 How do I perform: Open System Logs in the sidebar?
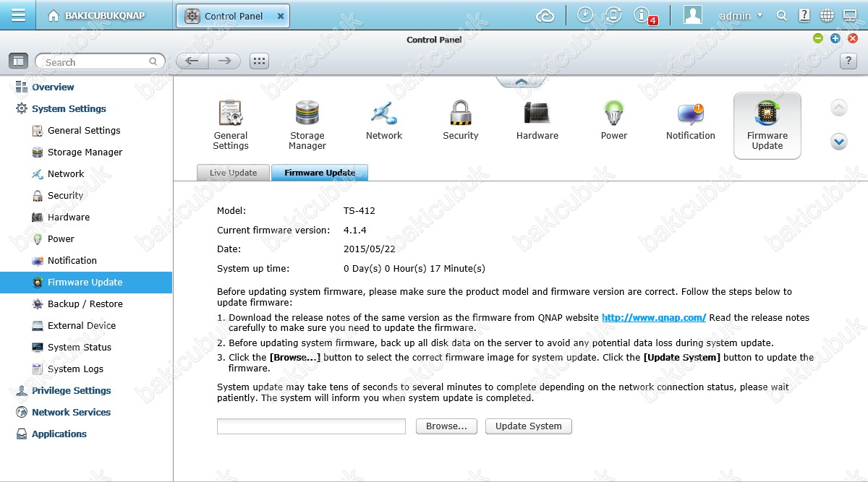75,369
